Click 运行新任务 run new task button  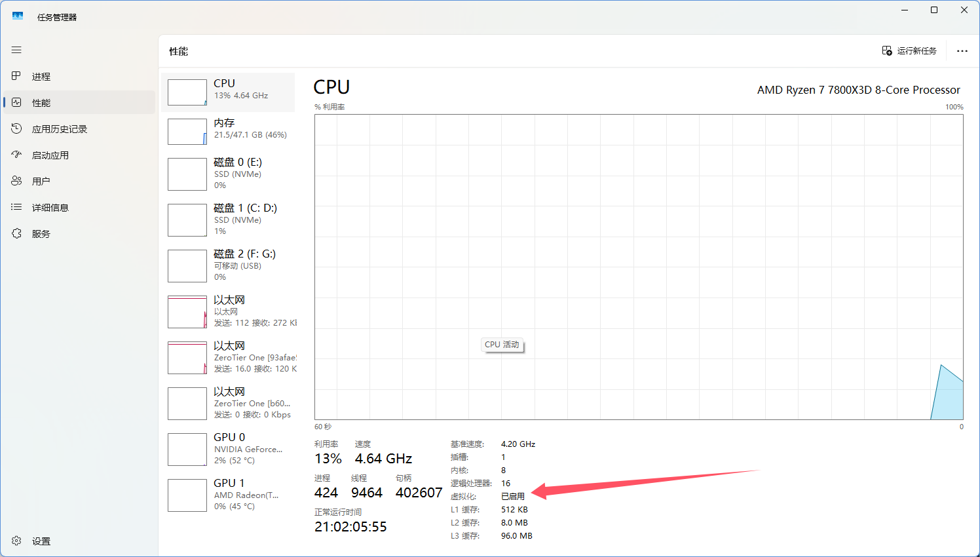(909, 50)
